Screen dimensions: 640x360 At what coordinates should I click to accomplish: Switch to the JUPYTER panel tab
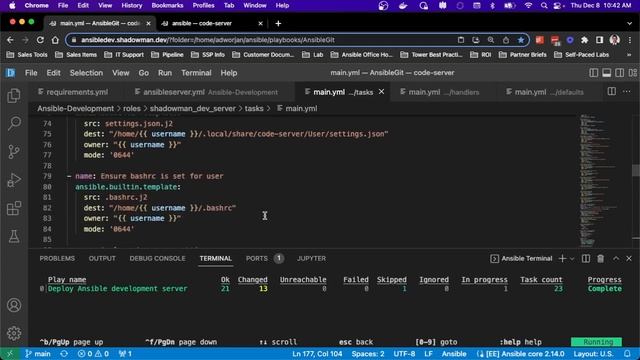(x=311, y=258)
